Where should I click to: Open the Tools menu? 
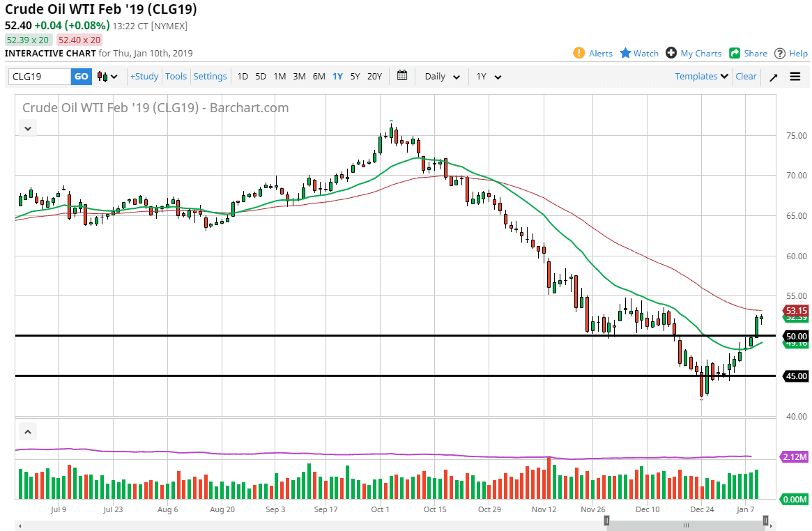click(176, 77)
